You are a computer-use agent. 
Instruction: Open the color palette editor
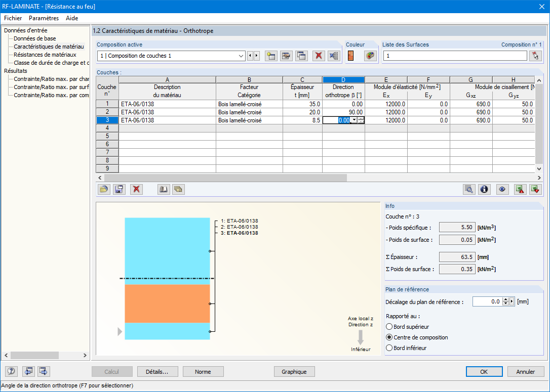pos(370,56)
